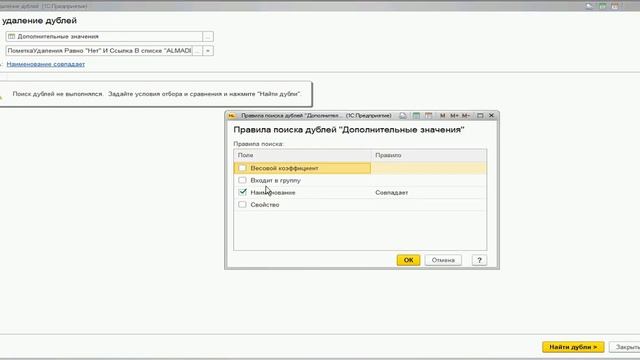Click the empty rule cell of Весовой коэффициент row
This screenshot has height=360, width=640.
[x=429, y=168]
